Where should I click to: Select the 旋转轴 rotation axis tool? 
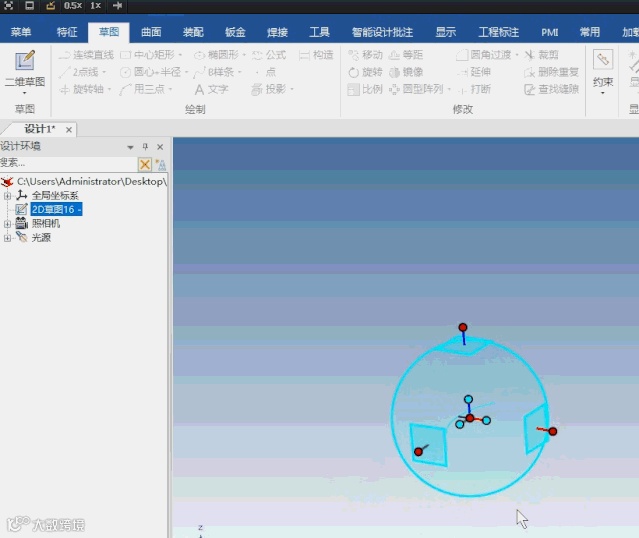[x=82, y=89]
